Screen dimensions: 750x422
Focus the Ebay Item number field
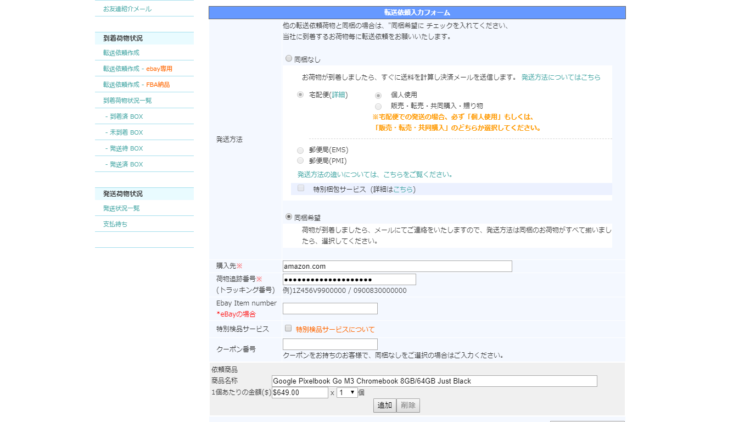[x=329, y=309]
